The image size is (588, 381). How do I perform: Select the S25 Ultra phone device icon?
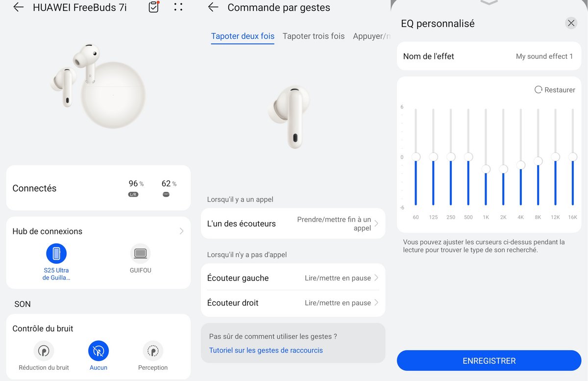pos(56,254)
